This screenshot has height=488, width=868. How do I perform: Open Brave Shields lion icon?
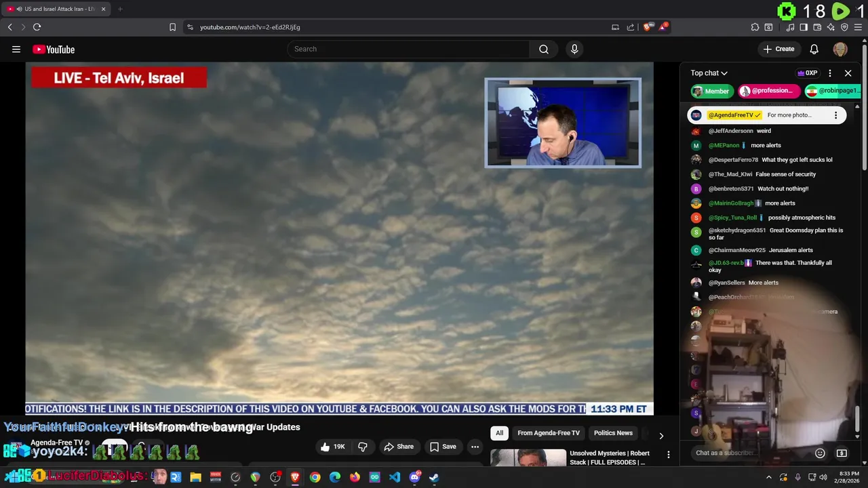(648, 27)
